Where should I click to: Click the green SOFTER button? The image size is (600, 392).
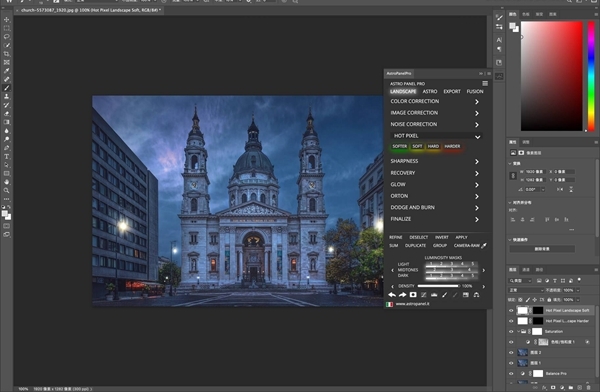pyautogui.click(x=399, y=146)
